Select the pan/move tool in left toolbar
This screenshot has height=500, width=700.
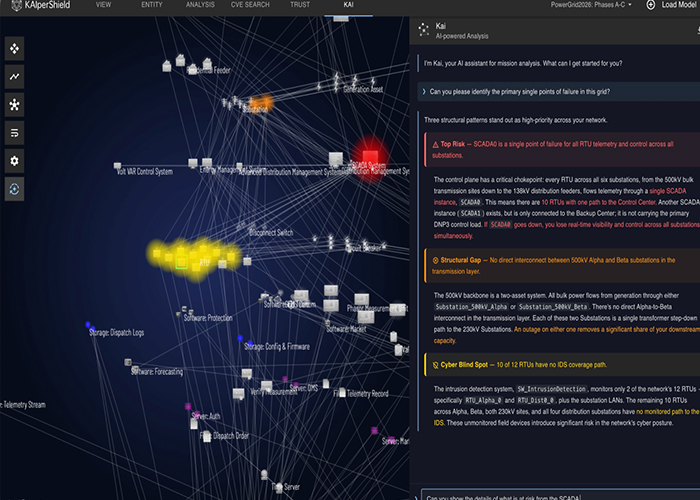(x=14, y=49)
